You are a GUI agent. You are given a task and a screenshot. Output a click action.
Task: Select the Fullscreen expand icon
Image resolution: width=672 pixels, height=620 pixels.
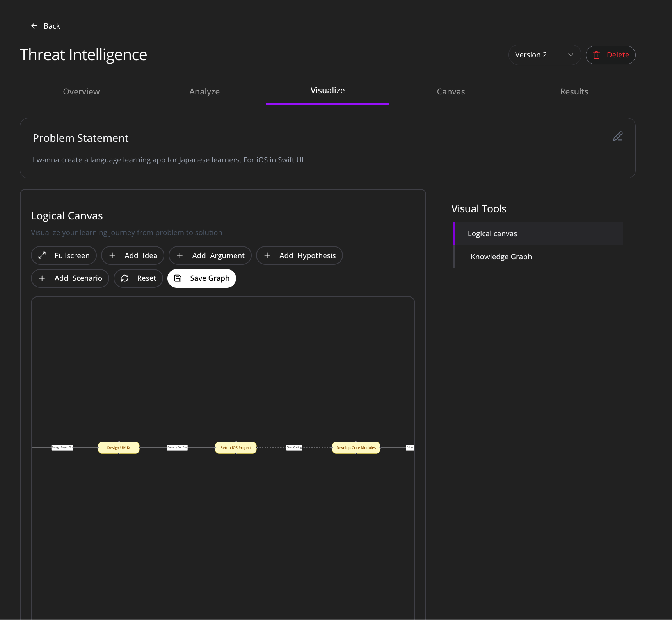pyautogui.click(x=42, y=255)
